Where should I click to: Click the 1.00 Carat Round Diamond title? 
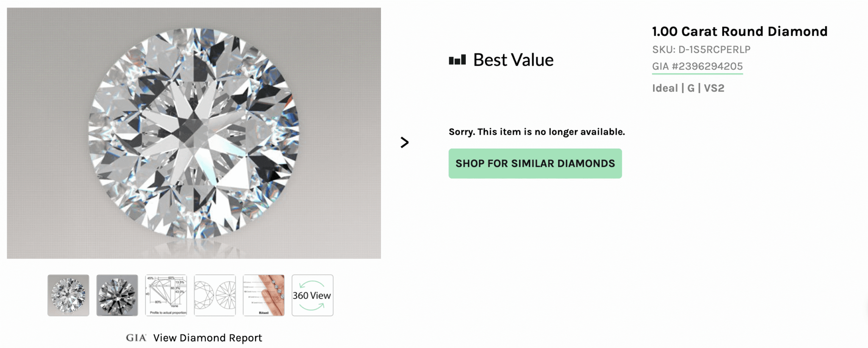740,31
